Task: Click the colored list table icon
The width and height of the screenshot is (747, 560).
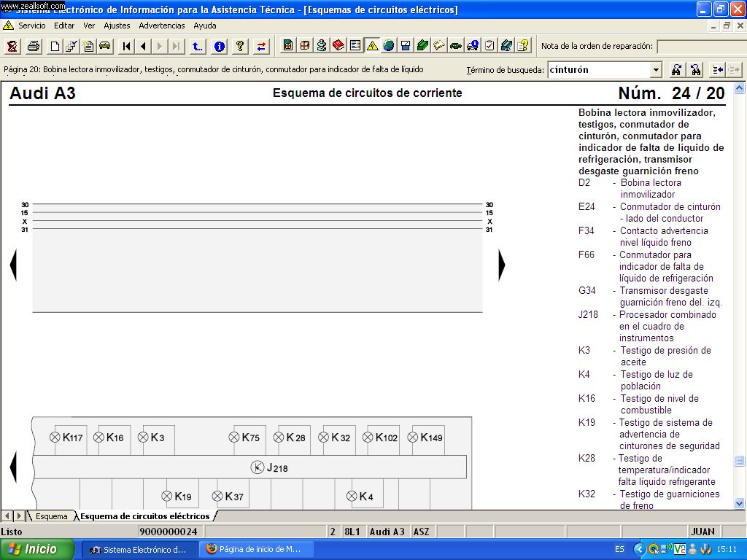Action: click(355, 46)
